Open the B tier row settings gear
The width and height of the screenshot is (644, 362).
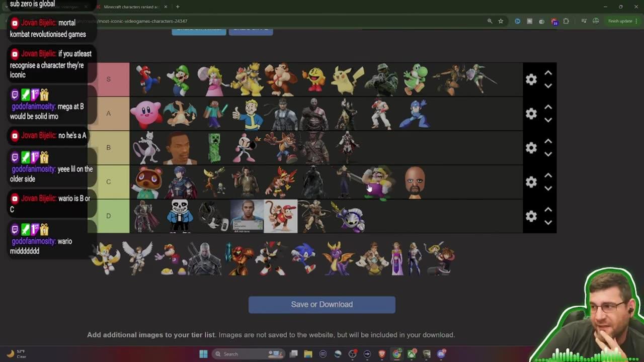(x=531, y=148)
